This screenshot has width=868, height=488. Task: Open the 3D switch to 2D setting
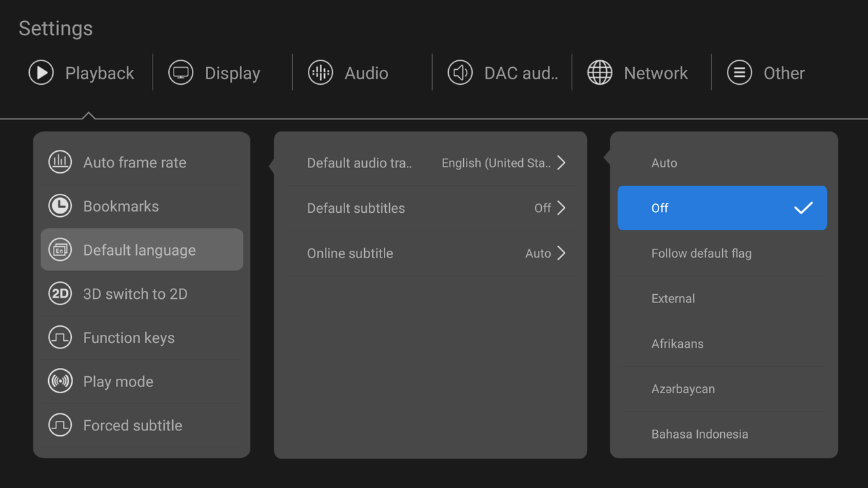pos(142,293)
